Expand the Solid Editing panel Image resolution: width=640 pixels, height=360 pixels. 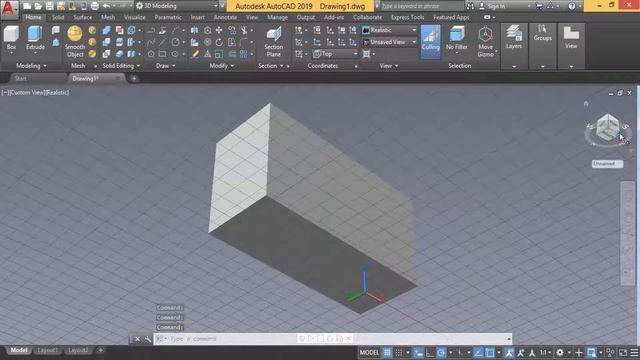pos(121,66)
